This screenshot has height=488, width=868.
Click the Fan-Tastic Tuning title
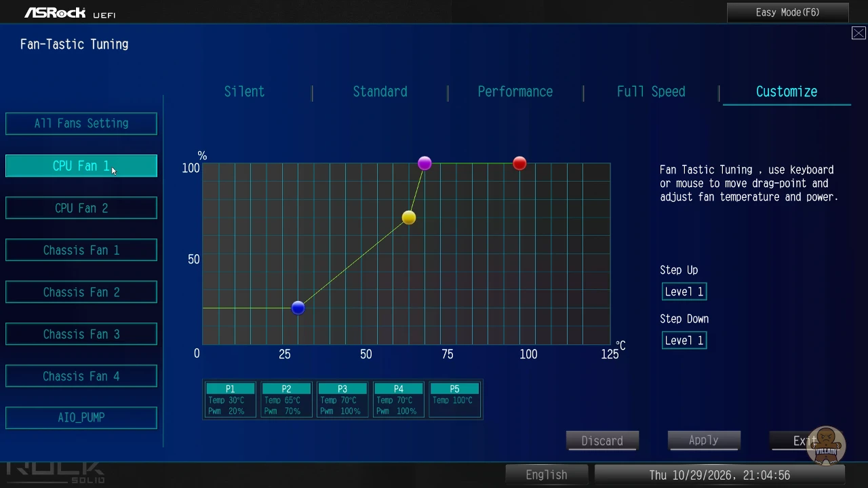pyautogui.click(x=75, y=44)
